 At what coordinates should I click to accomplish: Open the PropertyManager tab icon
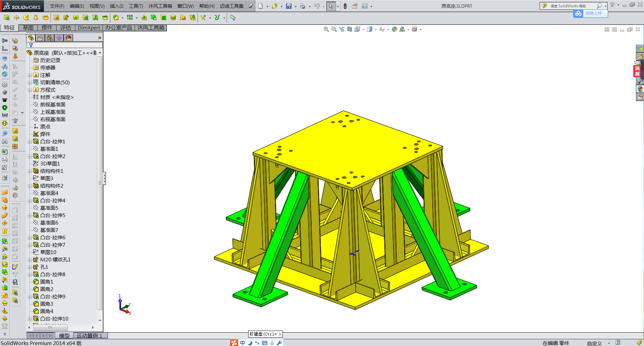[40, 38]
